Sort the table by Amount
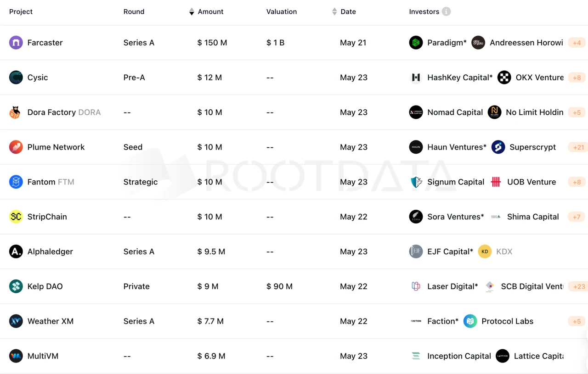This screenshot has width=588, height=374. (x=192, y=11)
